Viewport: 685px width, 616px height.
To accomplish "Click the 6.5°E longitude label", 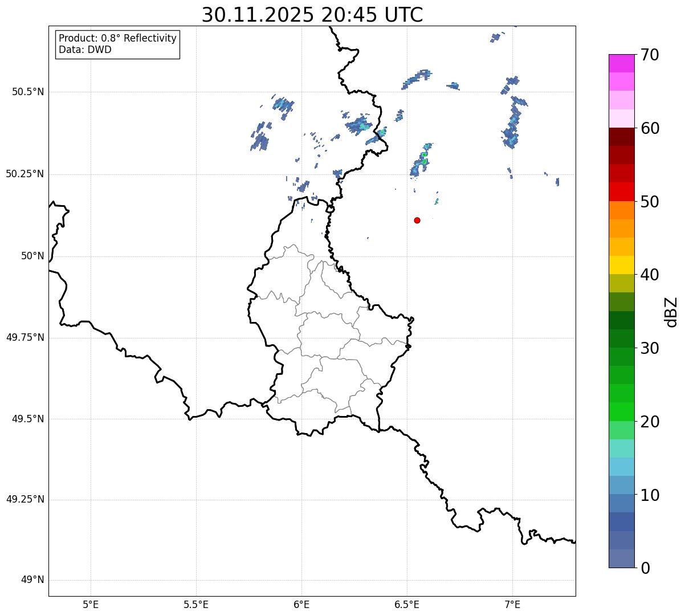I will click(407, 604).
